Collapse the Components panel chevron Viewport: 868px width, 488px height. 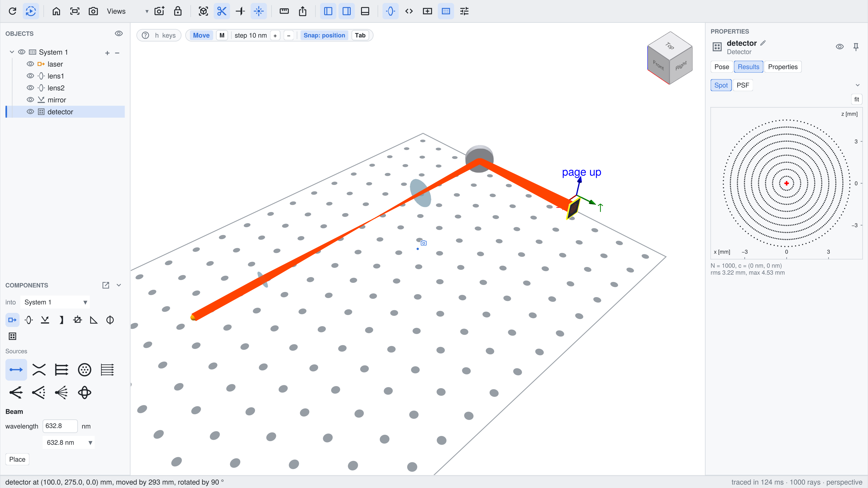pos(119,285)
